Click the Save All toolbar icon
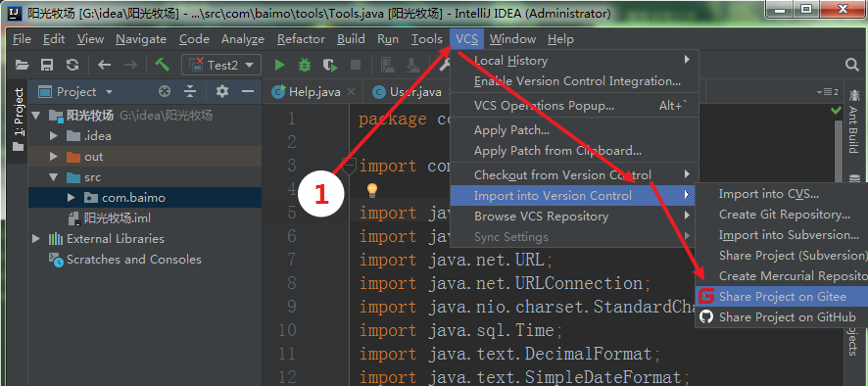The height and width of the screenshot is (386, 868). point(47,66)
